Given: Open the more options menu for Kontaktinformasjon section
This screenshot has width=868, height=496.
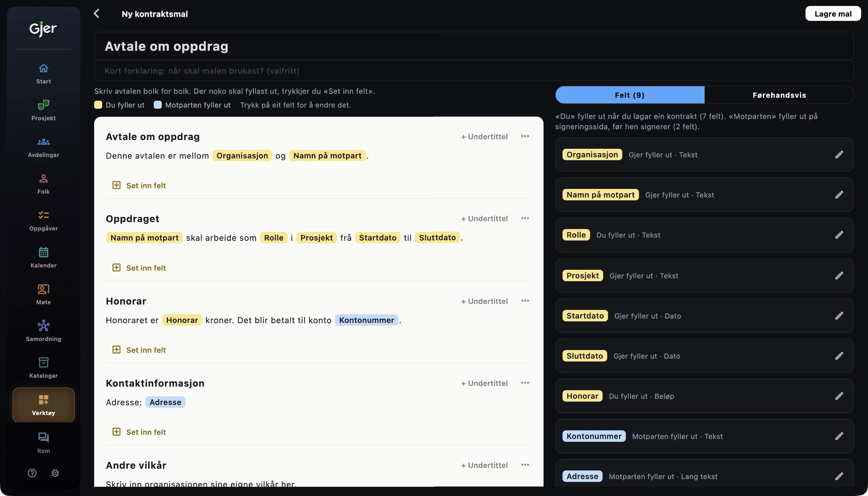Looking at the screenshot, I should [x=525, y=383].
